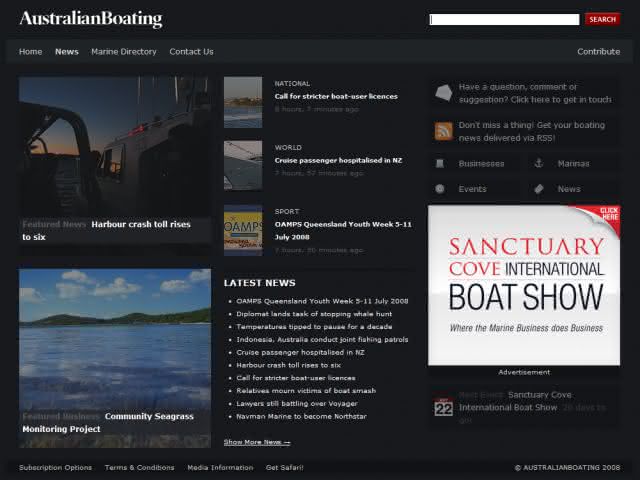Open Terms & Conditions in the footer
This screenshot has height=480, width=640.
pyautogui.click(x=139, y=468)
